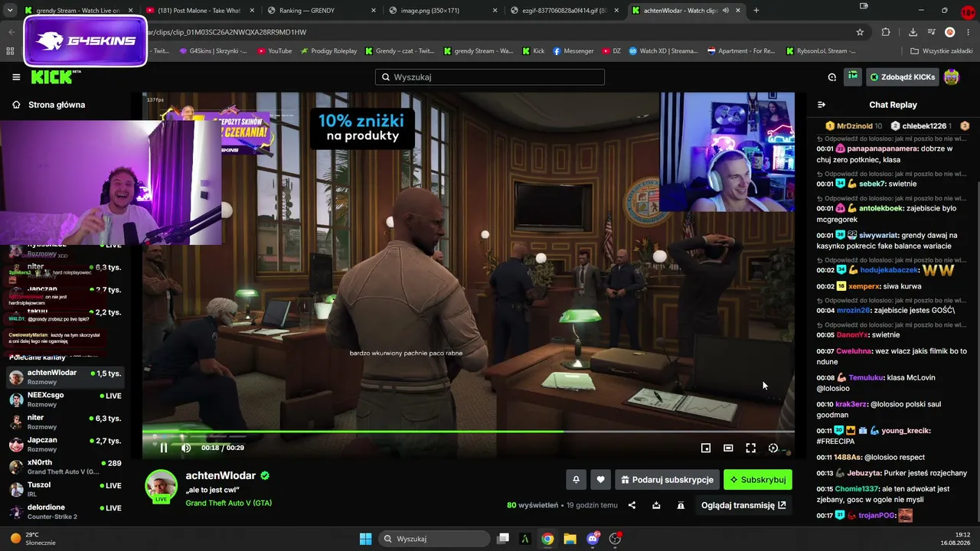The width and height of the screenshot is (980, 551).
Task: Click Podaruj subskrypcje button
Action: (x=668, y=480)
